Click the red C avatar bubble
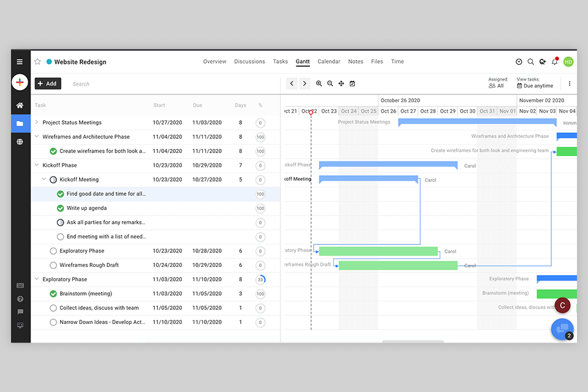588x392 pixels. click(x=562, y=306)
